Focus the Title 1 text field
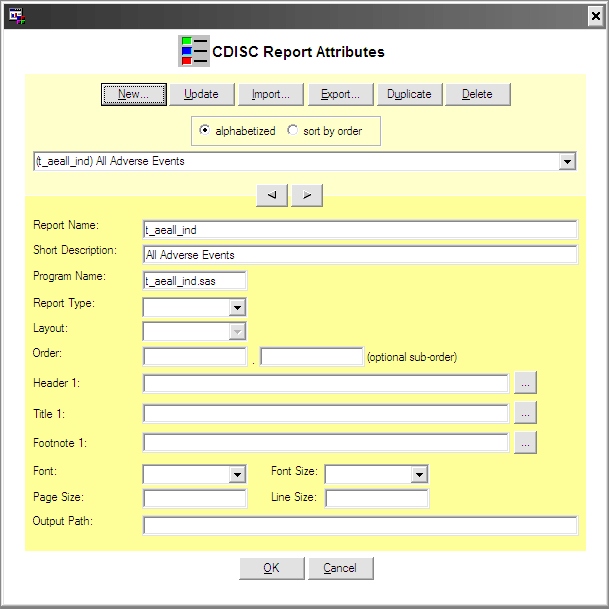The height and width of the screenshot is (609, 609). pyautogui.click(x=326, y=413)
